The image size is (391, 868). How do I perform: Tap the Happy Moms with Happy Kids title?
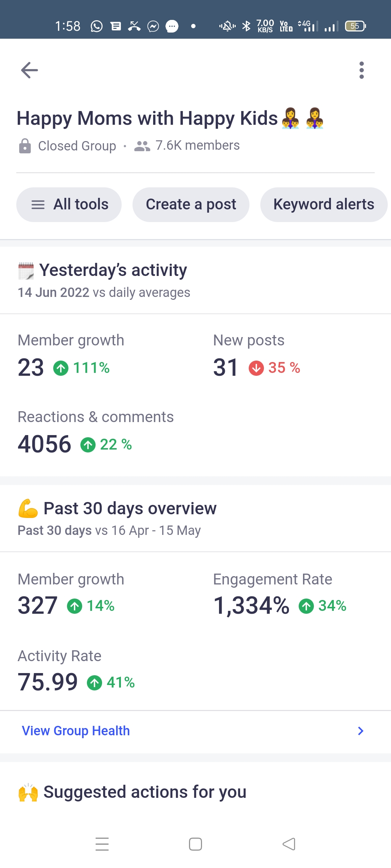(x=147, y=118)
